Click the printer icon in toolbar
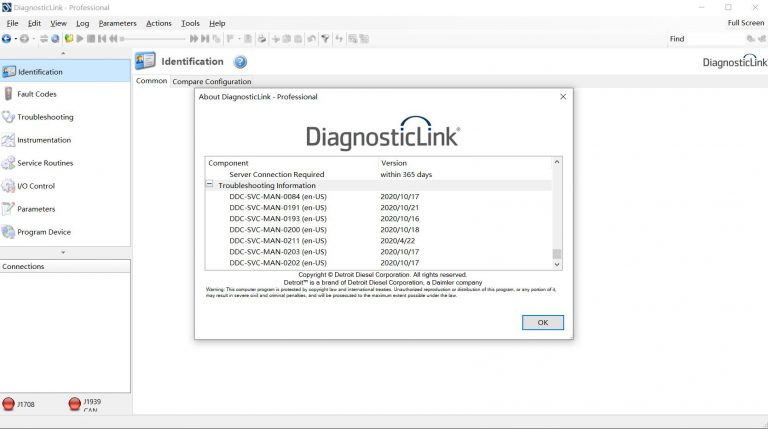 (x=262, y=39)
